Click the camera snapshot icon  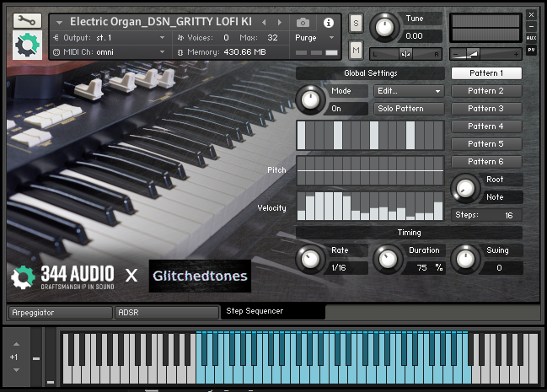(303, 22)
